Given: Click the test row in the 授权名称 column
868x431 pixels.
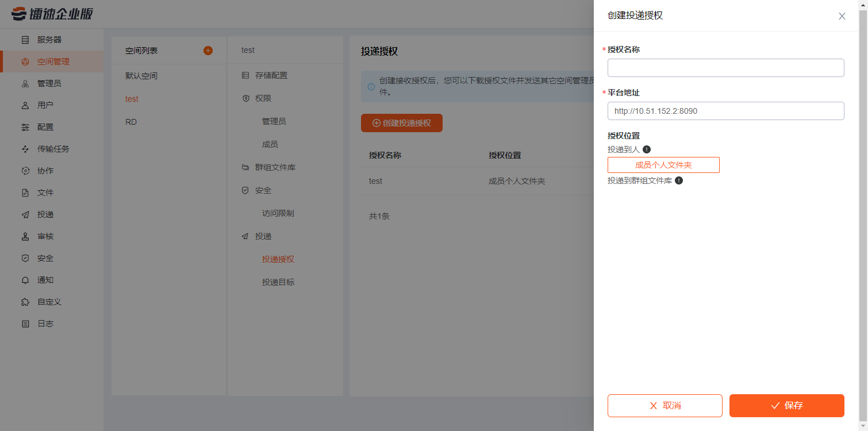Looking at the screenshot, I should click(x=375, y=181).
